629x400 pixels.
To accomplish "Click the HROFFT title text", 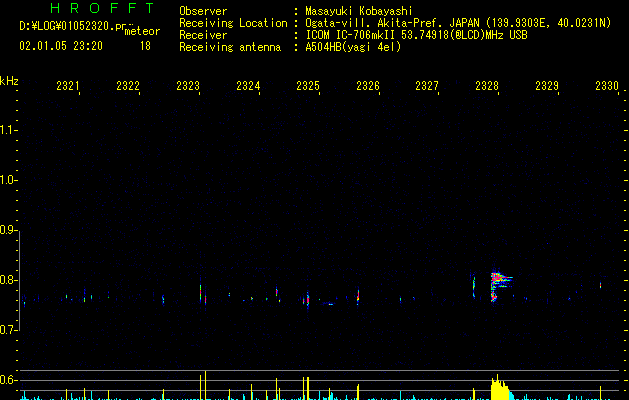I will point(103,8).
